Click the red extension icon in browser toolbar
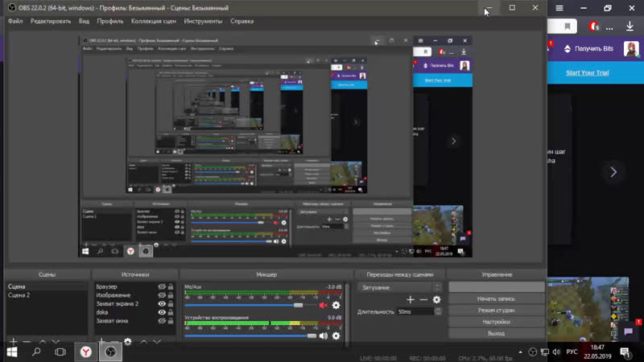This screenshot has height=362, width=644. (x=594, y=27)
